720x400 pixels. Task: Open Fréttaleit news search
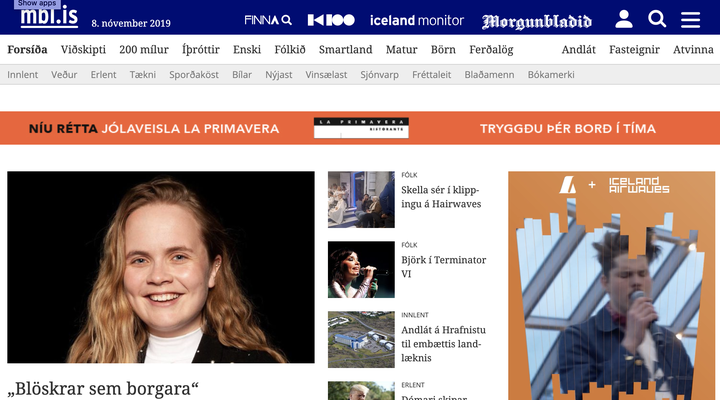point(431,74)
